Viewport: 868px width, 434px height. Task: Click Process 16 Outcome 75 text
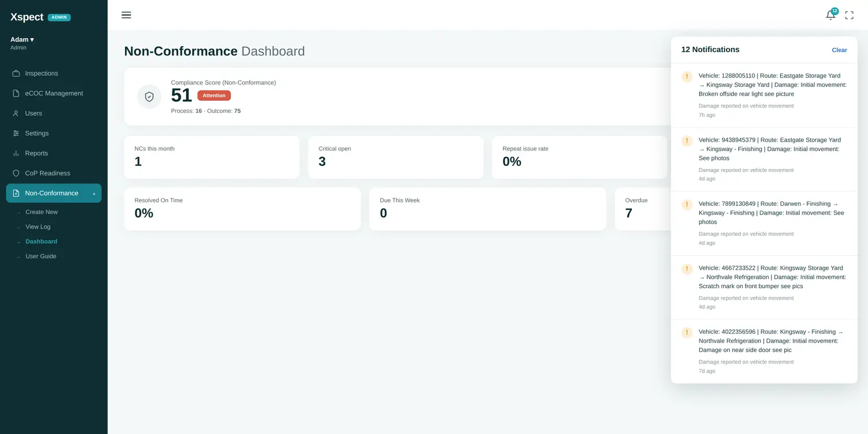point(206,111)
